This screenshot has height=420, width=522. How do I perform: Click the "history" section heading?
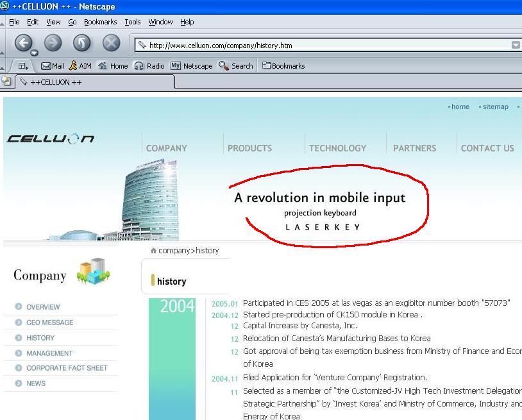pyautogui.click(x=171, y=281)
